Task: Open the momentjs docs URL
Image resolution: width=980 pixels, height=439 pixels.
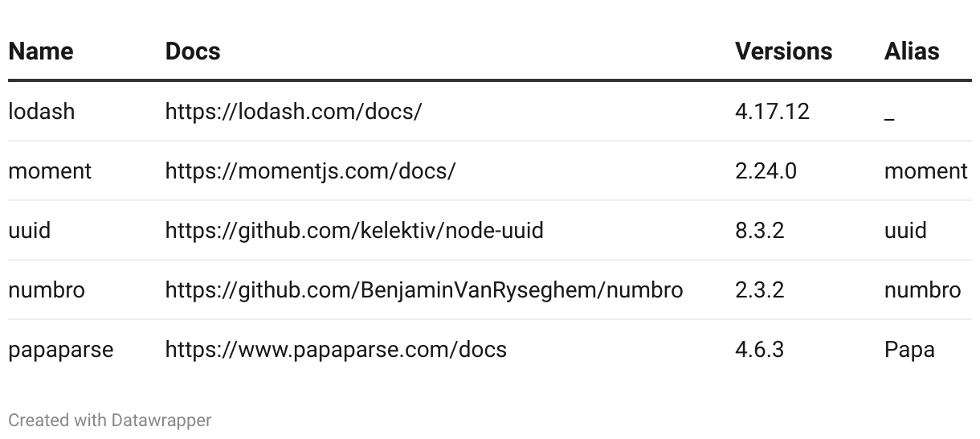Action: [310, 170]
